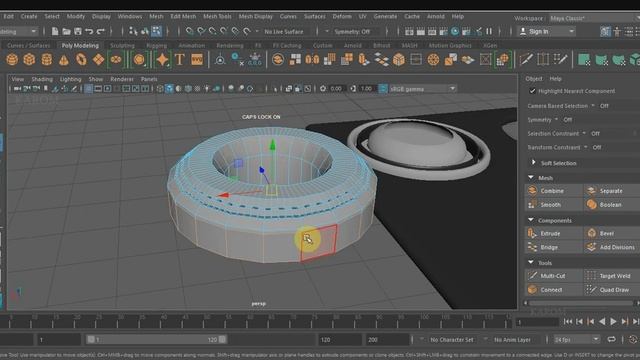Open the Camera Based Selection dropdown

593,106
